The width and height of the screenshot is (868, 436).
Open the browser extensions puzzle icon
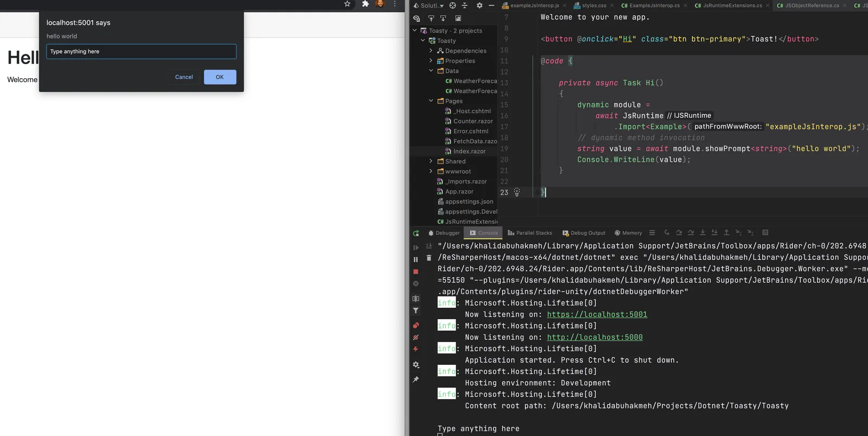pos(366,4)
